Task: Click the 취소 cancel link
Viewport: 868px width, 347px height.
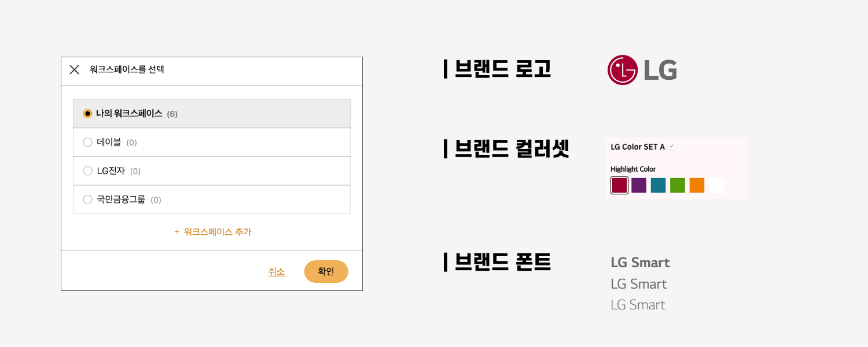Action: coord(277,271)
